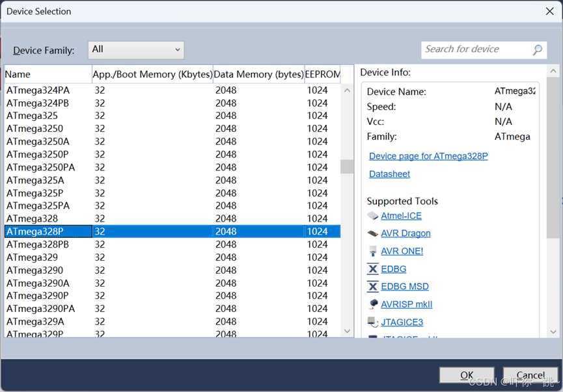Select the ATmega325A row
This screenshot has height=392, width=563.
click(x=172, y=180)
